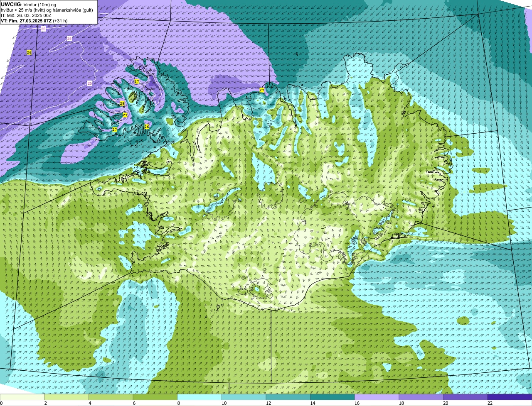Click the legend tick label '6'
Viewport: 532px width, 406px height.
(134, 403)
